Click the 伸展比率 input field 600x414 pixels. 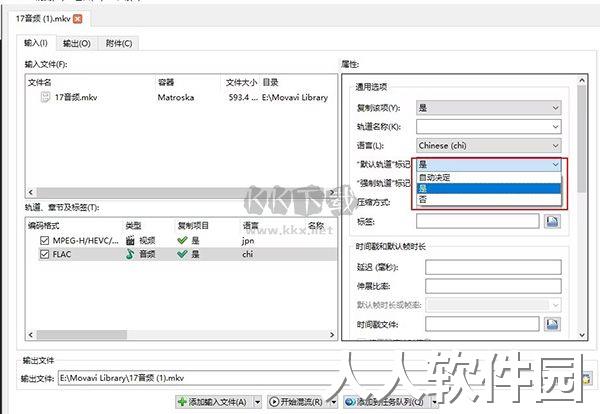[x=493, y=286]
